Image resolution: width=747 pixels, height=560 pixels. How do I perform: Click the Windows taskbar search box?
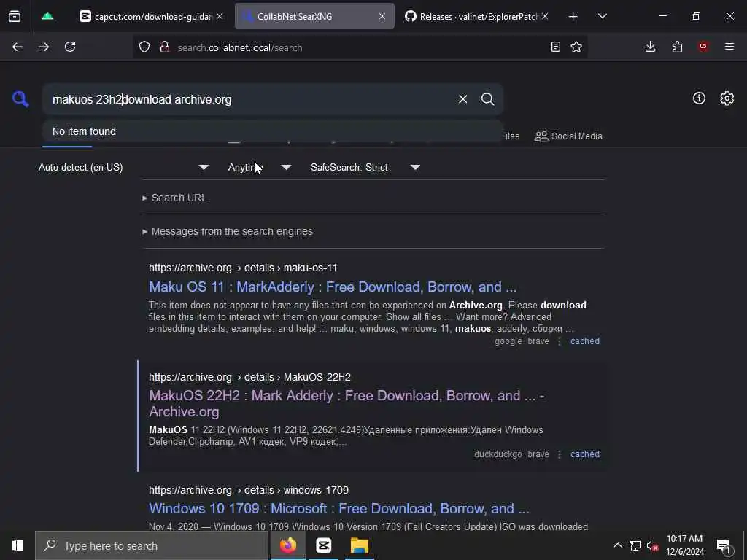pyautogui.click(x=152, y=545)
